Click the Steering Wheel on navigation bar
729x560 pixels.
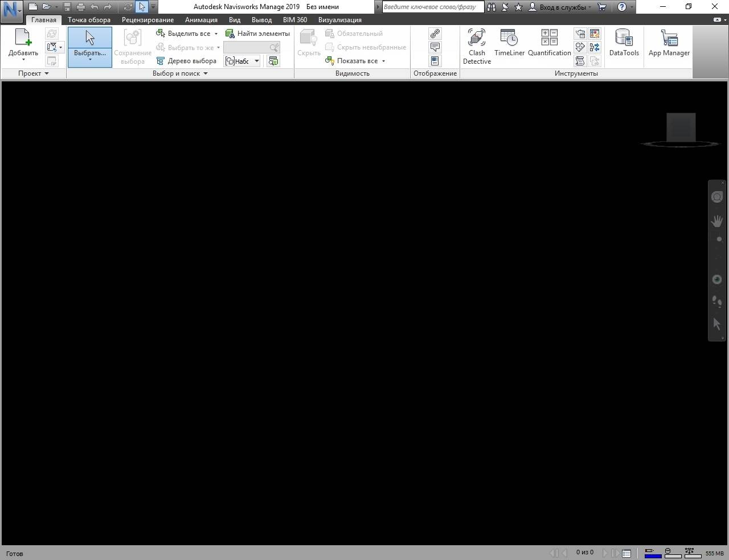[717, 197]
